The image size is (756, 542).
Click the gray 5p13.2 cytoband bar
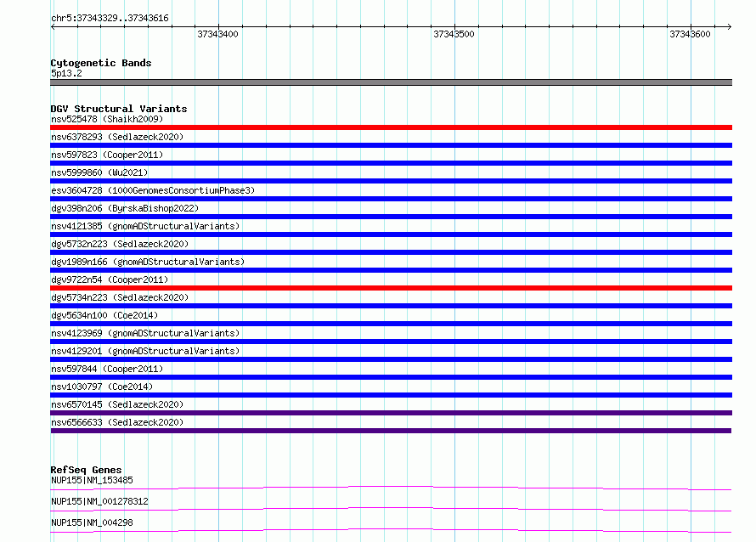[x=391, y=82]
